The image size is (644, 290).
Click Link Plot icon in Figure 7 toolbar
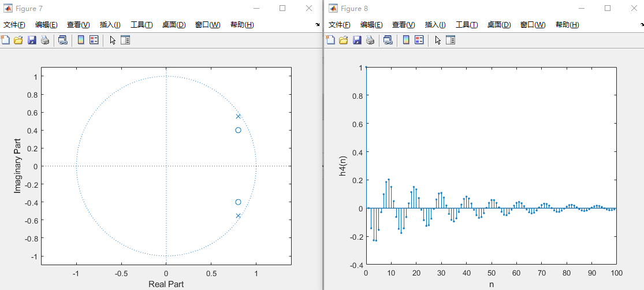click(x=62, y=40)
